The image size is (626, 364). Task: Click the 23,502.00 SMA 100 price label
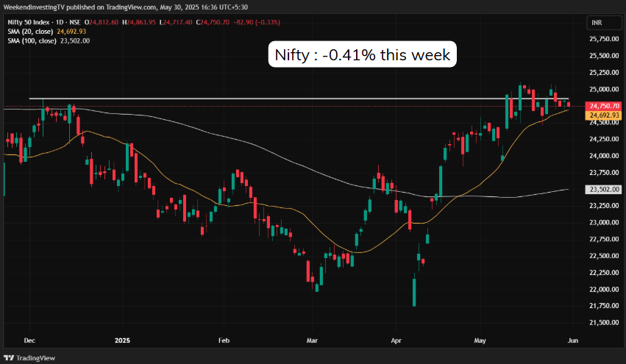(x=603, y=189)
